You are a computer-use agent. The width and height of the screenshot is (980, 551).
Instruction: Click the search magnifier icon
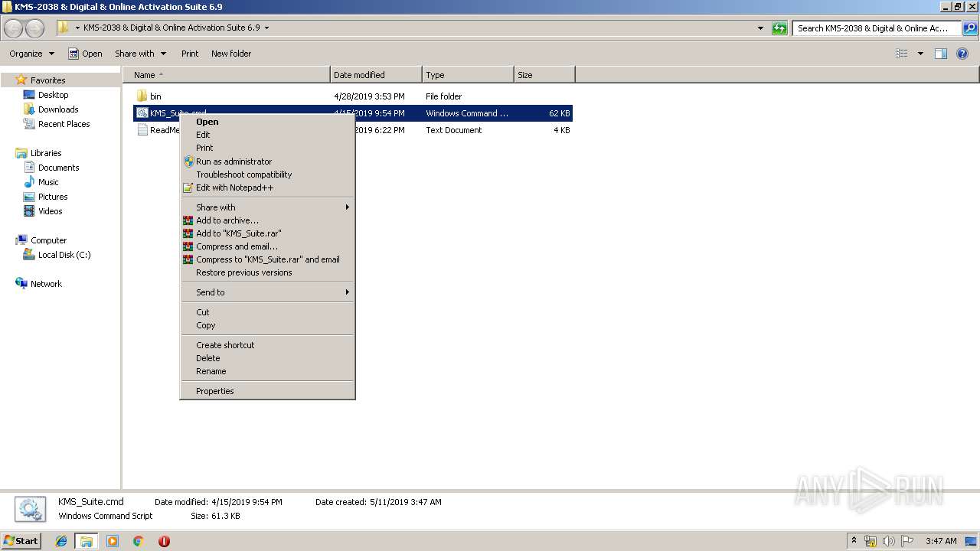pos(970,28)
